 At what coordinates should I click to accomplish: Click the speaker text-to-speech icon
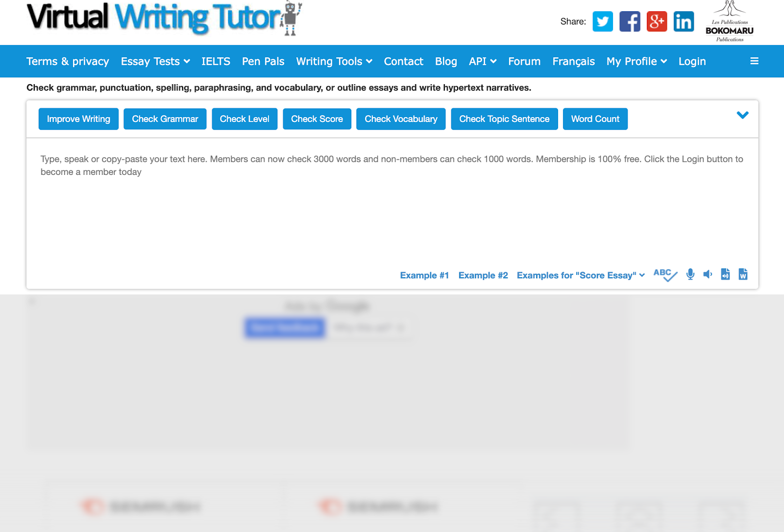[708, 274]
